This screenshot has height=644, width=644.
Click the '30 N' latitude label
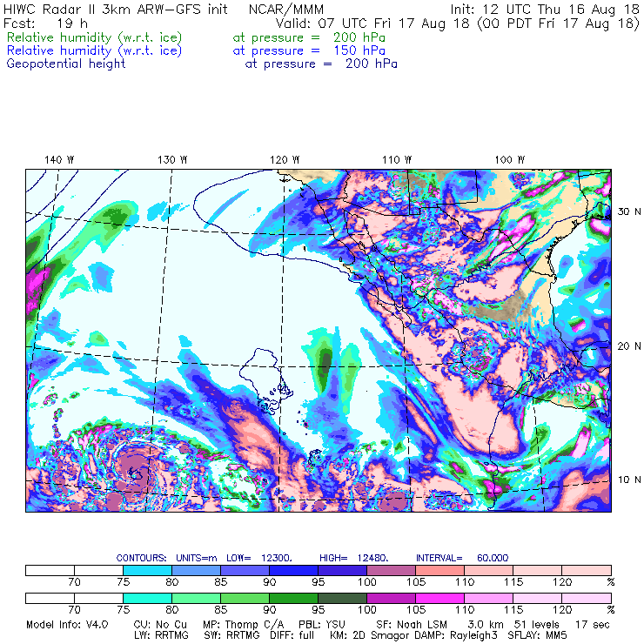[x=629, y=211]
